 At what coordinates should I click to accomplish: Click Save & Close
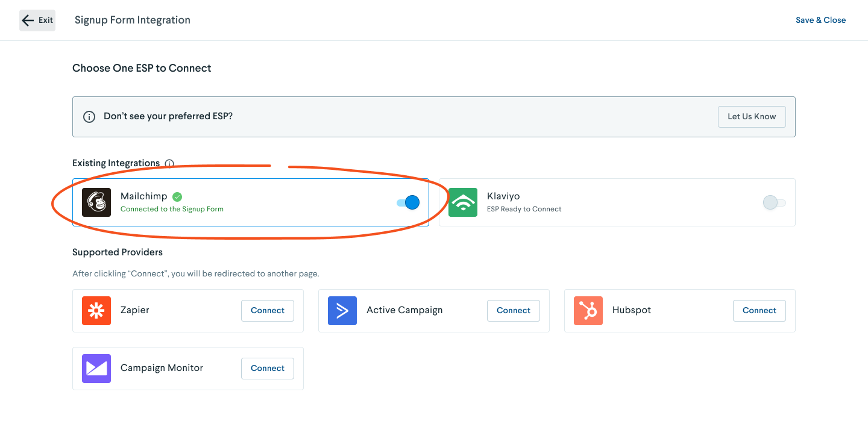click(820, 20)
